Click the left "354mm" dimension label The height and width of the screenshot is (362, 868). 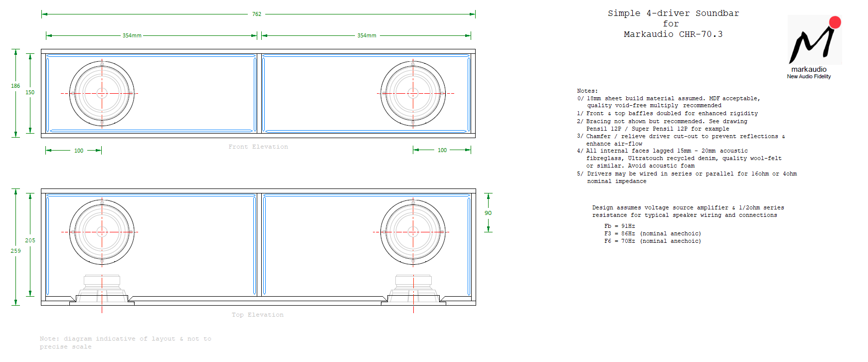click(132, 35)
